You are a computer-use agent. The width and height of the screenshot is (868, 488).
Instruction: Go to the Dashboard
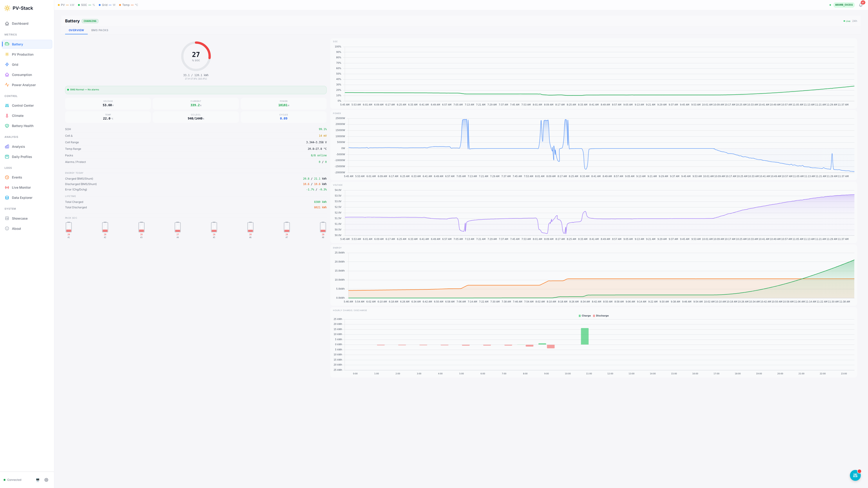pos(19,23)
